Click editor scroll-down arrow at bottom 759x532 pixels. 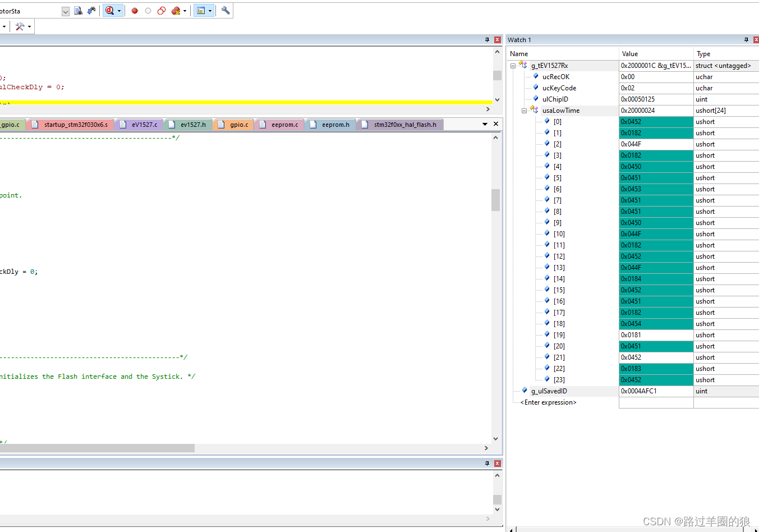coord(495,439)
